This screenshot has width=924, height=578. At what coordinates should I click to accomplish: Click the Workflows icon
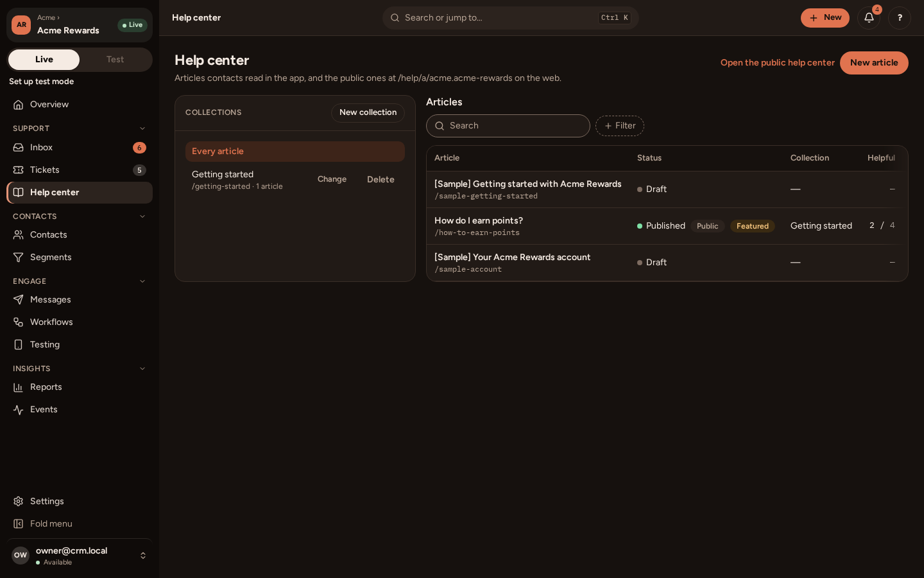(19, 322)
